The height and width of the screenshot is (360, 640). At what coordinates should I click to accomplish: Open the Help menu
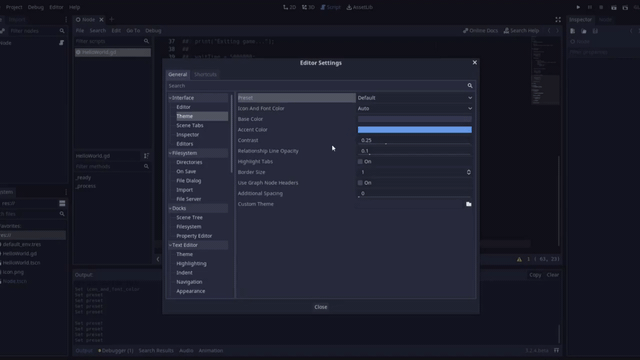pyautogui.click(x=74, y=7)
